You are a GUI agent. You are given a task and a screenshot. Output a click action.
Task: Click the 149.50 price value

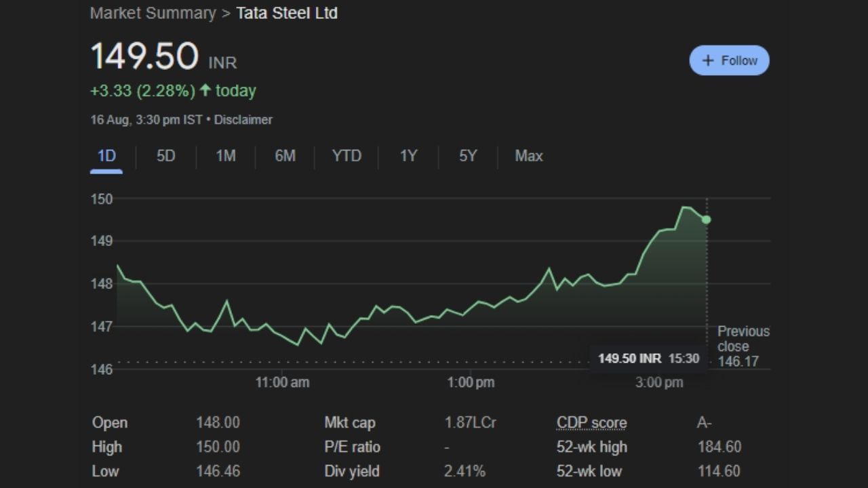coord(144,57)
